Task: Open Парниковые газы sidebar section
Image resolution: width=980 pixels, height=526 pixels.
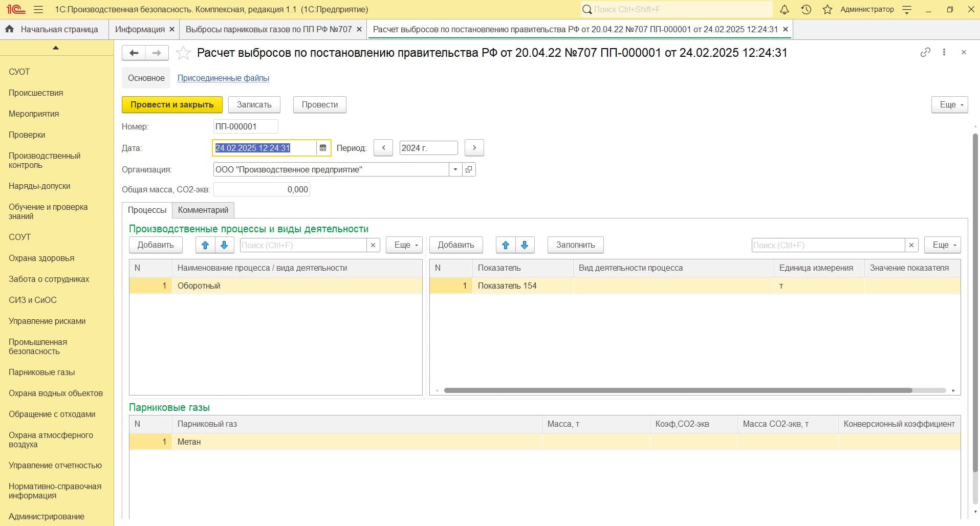Action: point(41,372)
